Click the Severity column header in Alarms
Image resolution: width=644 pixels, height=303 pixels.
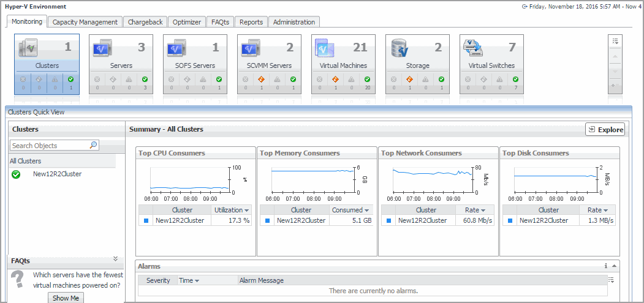[x=158, y=280]
